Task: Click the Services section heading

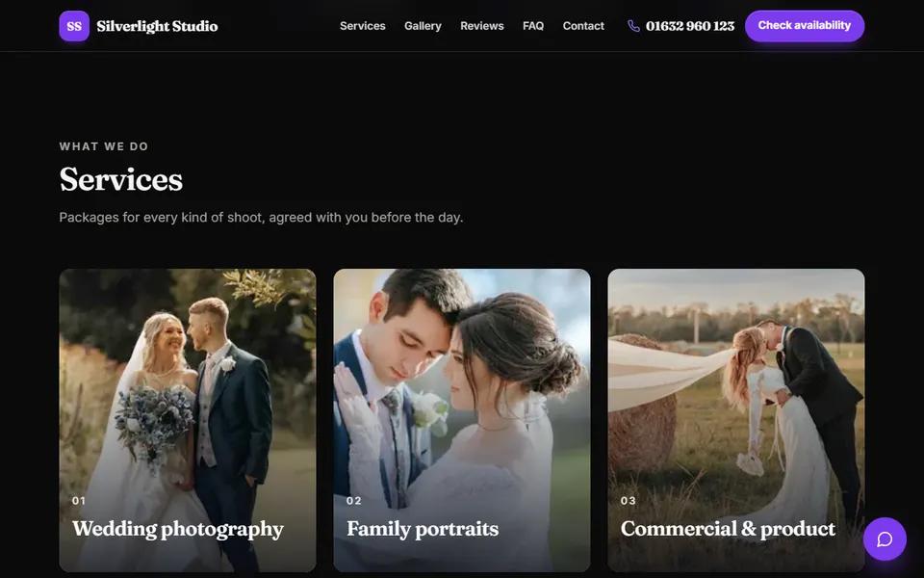Action: [121, 179]
